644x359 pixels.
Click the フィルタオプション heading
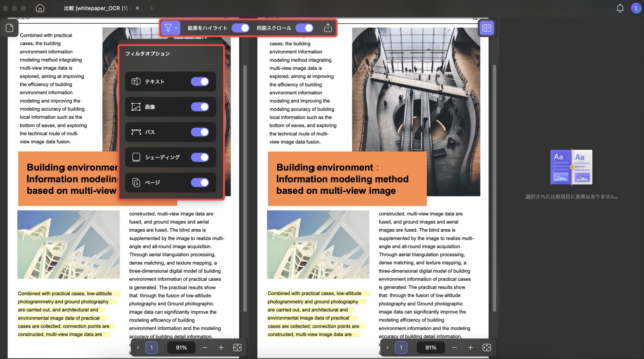coord(148,54)
